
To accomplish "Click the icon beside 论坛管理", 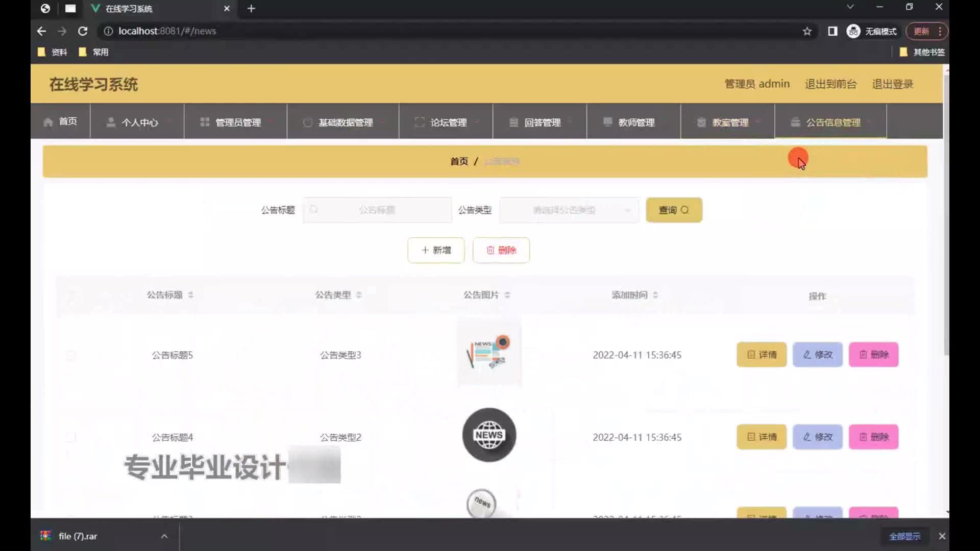I will (x=420, y=122).
